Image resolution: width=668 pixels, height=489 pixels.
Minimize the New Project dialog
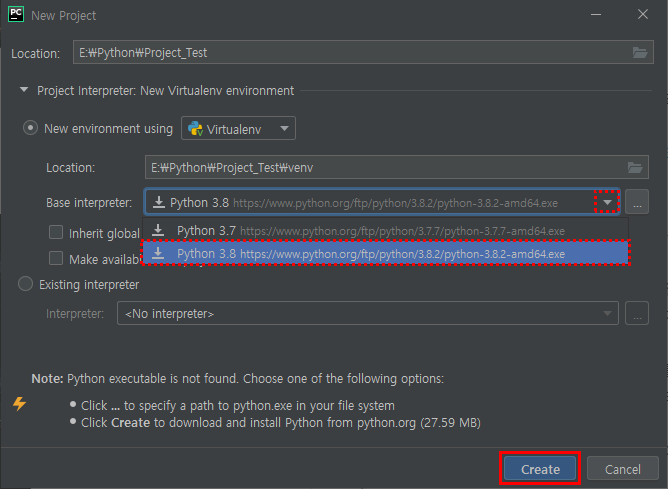pos(596,14)
